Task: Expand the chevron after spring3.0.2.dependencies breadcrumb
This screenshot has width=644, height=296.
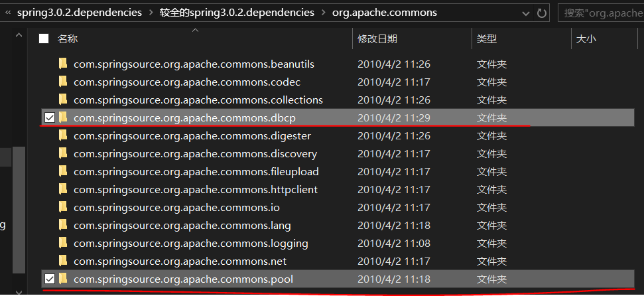Action: point(151,13)
